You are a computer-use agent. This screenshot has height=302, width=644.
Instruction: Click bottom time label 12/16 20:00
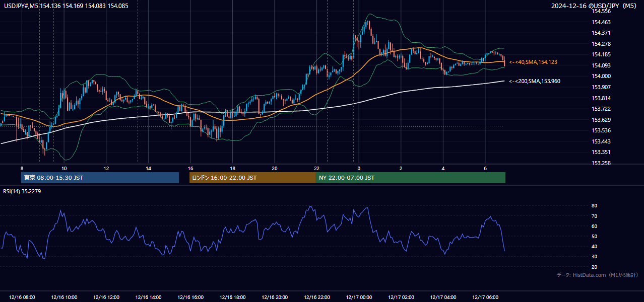(275, 297)
